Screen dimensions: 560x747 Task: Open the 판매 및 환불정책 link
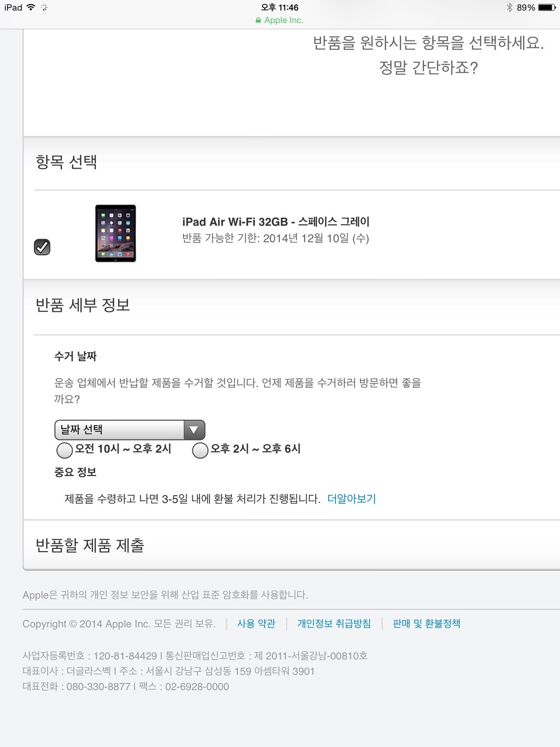pos(426,623)
